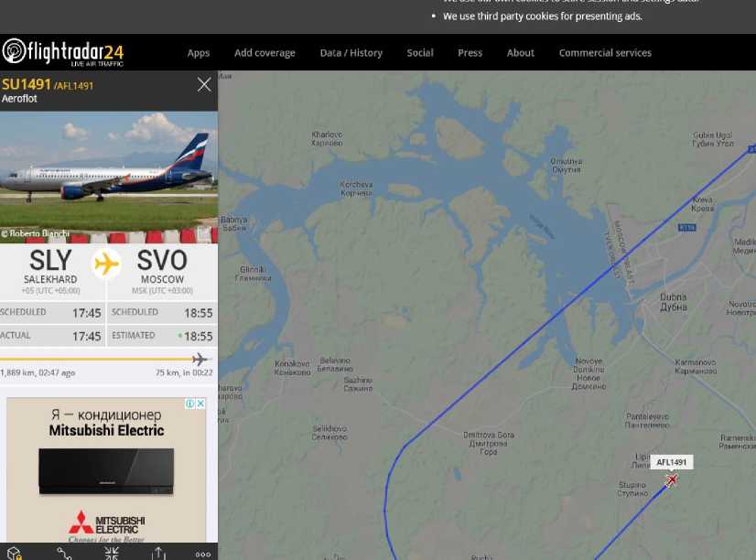Expand the Data / History menu

(351, 53)
